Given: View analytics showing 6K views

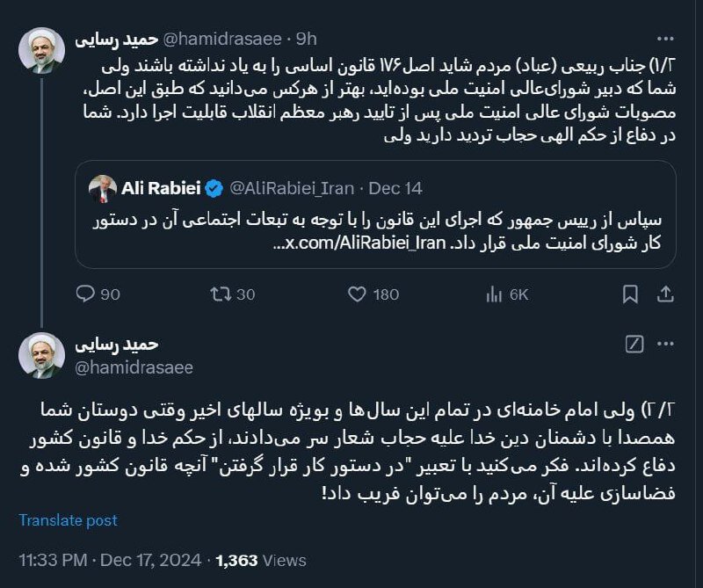Looking at the screenshot, I should 494,294.
